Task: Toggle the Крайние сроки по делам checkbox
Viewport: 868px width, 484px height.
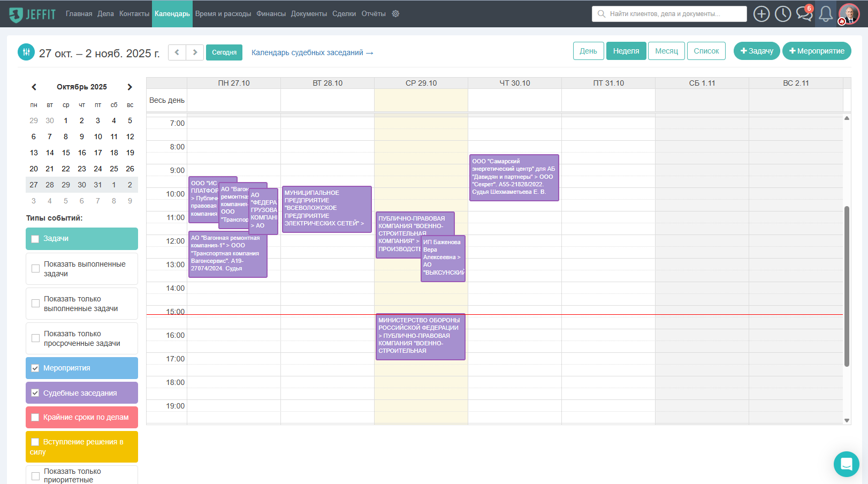Action: (x=35, y=418)
